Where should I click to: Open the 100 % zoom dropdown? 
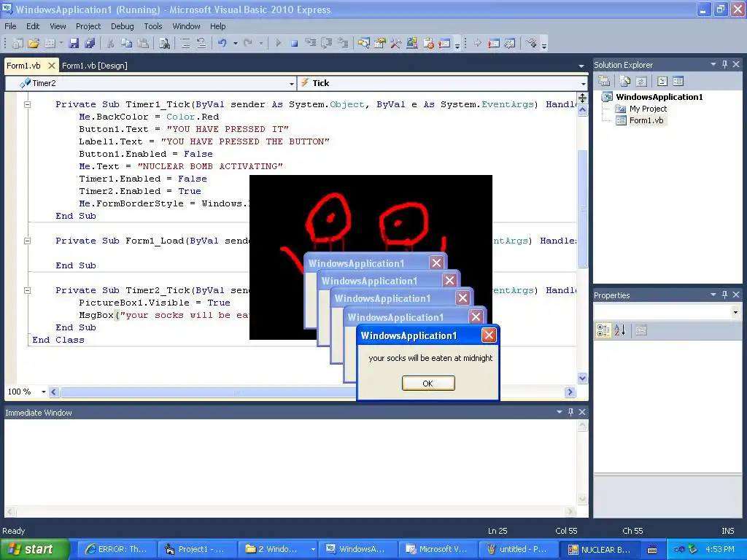tap(43, 392)
